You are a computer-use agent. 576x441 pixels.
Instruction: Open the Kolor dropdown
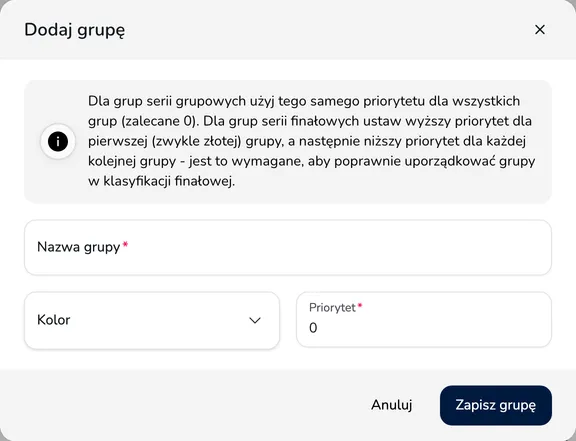coord(152,320)
